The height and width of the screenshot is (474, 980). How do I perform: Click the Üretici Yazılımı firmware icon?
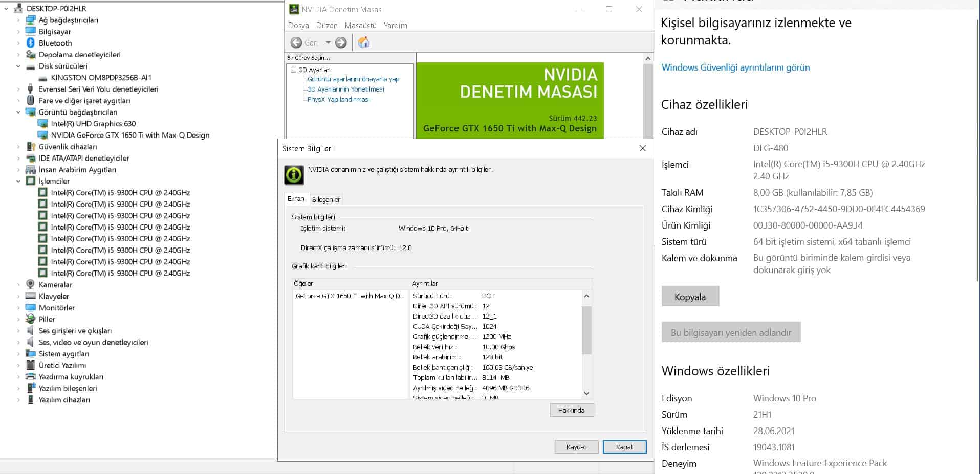(31, 365)
